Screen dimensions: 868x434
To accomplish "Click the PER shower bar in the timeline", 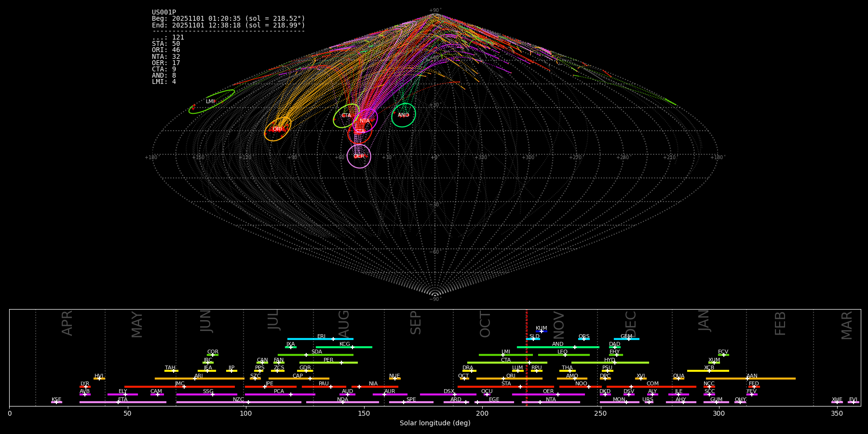I will click(x=328, y=363).
